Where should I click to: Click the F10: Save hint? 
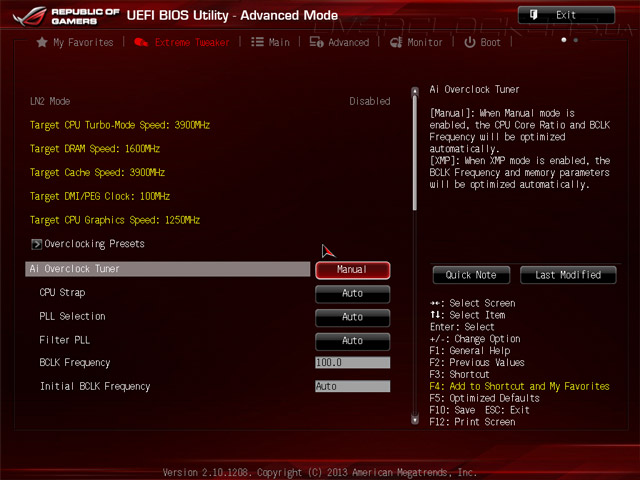pos(452,410)
